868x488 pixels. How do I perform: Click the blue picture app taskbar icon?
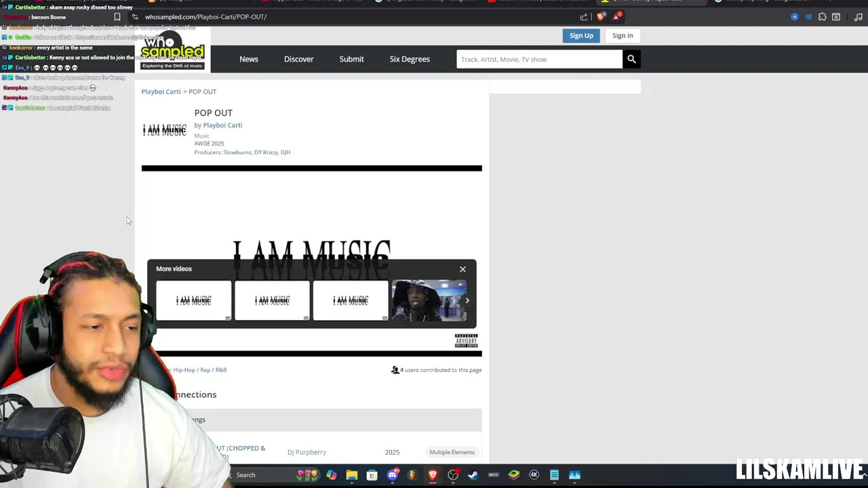(574, 475)
